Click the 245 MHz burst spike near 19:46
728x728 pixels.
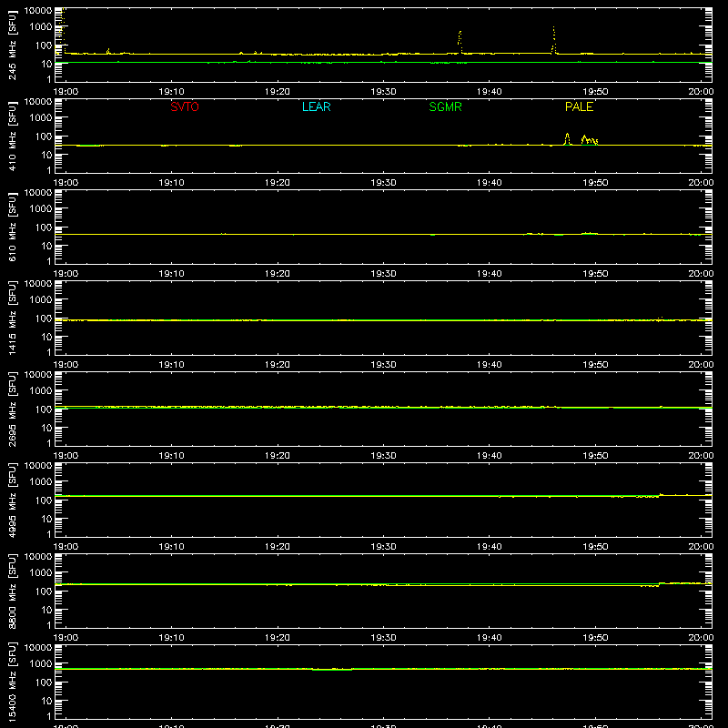pos(553,40)
